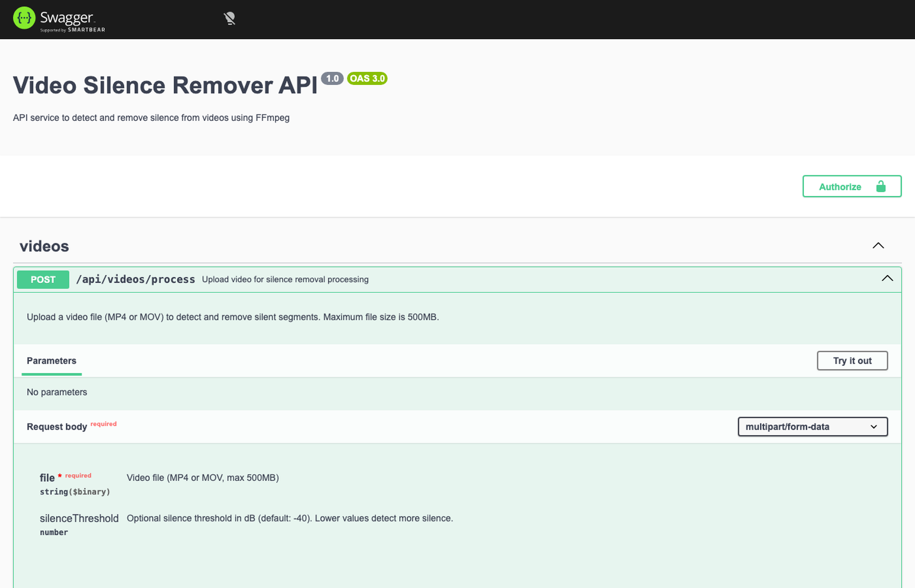Click the green POST method badge
Screen dimensions: 915x588
tap(42, 279)
